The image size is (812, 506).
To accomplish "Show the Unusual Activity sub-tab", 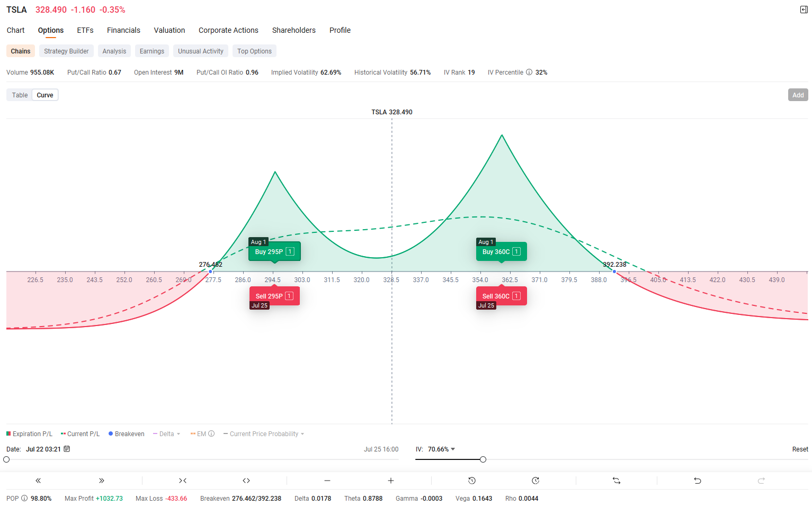I will [x=201, y=51].
